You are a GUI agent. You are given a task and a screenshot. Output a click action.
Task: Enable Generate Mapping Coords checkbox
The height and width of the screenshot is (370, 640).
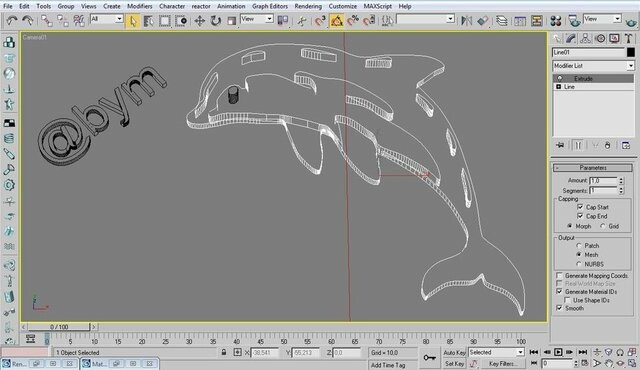coord(559,276)
